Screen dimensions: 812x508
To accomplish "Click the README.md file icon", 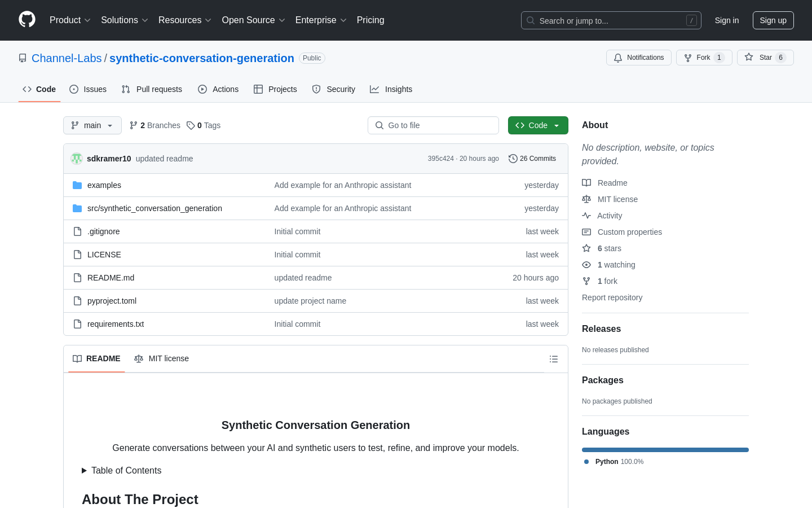I will [77, 278].
